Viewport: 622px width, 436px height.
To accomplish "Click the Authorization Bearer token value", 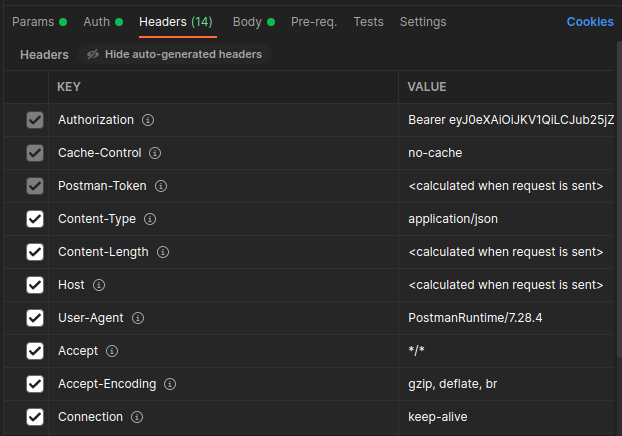I will point(510,120).
